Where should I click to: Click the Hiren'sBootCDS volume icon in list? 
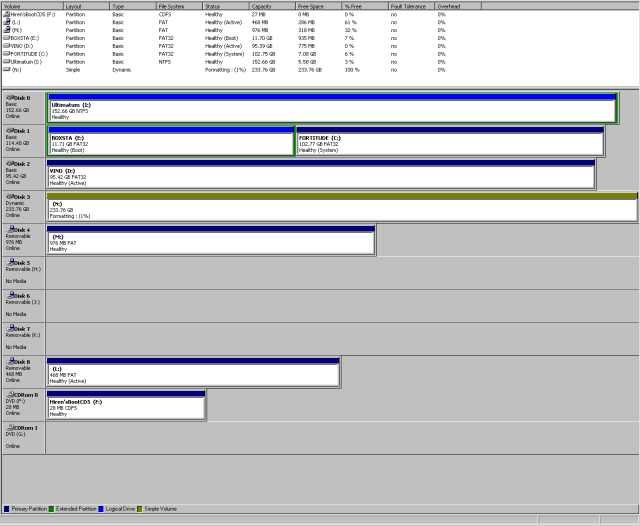coord(7,14)
